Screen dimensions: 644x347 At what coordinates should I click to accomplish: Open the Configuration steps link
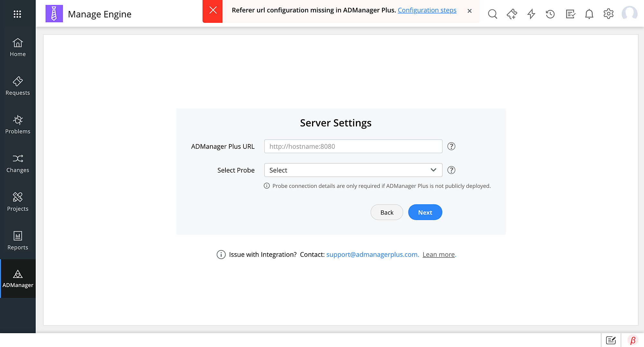coord(427,10)
